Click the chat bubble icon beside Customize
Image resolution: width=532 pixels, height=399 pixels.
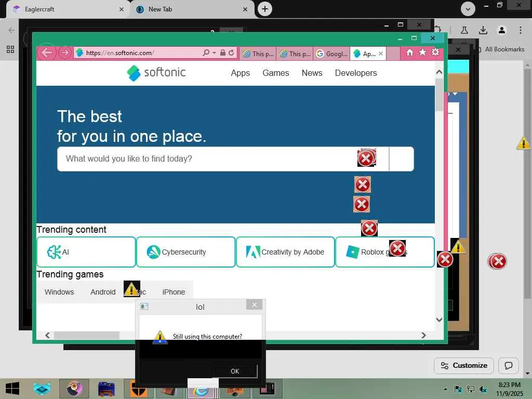coord(508,365)
